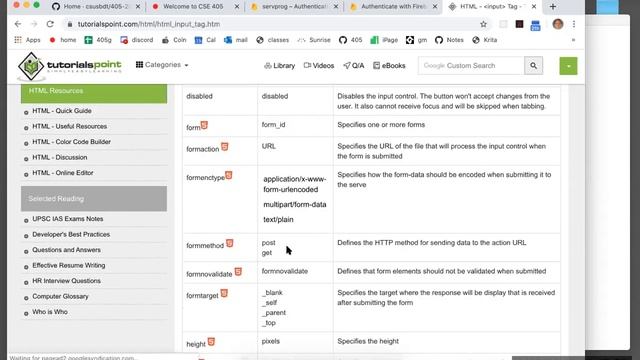The height and width of the screenshot is (360, 640).
Task: Open the Notes bookmark
Action: (x=449, y=40)
